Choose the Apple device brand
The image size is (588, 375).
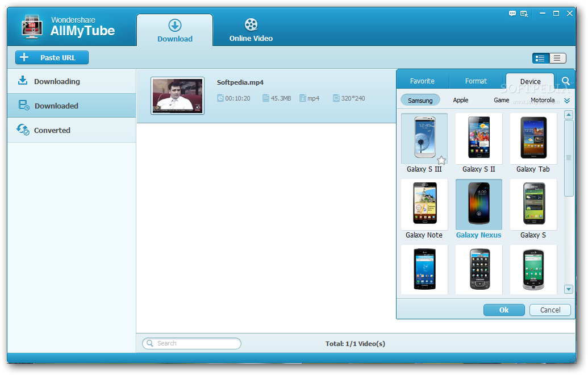pyautogui.click(x=461, y=100)
